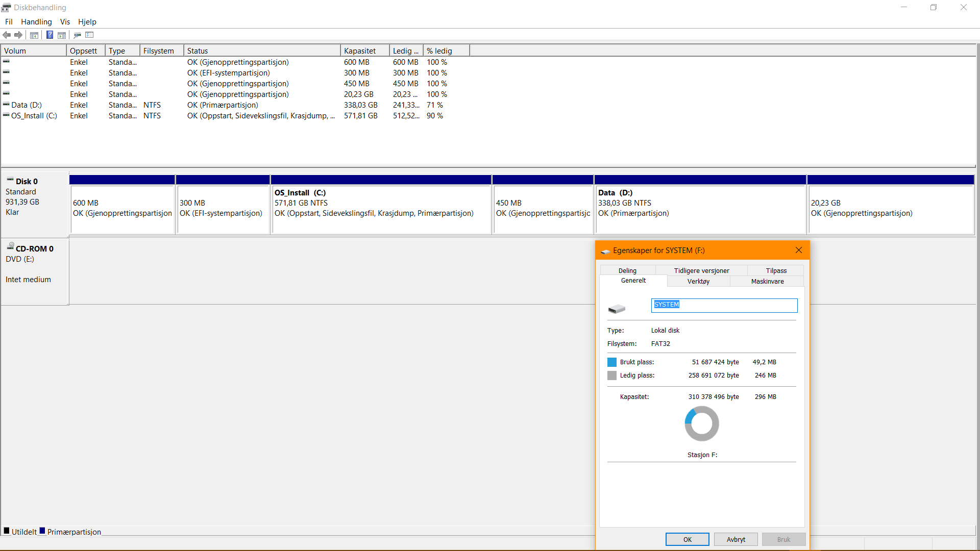The height and width of the screenshot is (551, 980).
Task: Sort by the Volum column header
Action: click(34, 51)
